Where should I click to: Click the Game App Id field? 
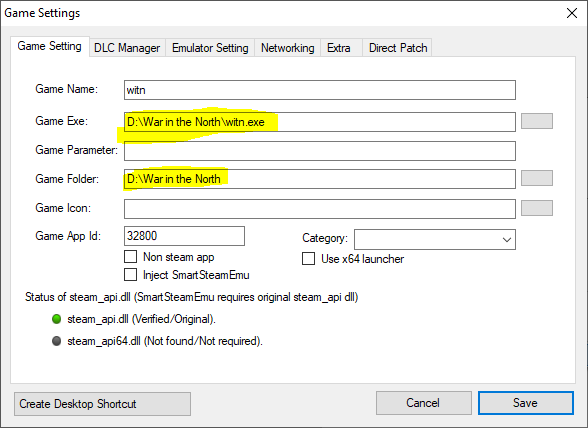[x=184, y=236]
